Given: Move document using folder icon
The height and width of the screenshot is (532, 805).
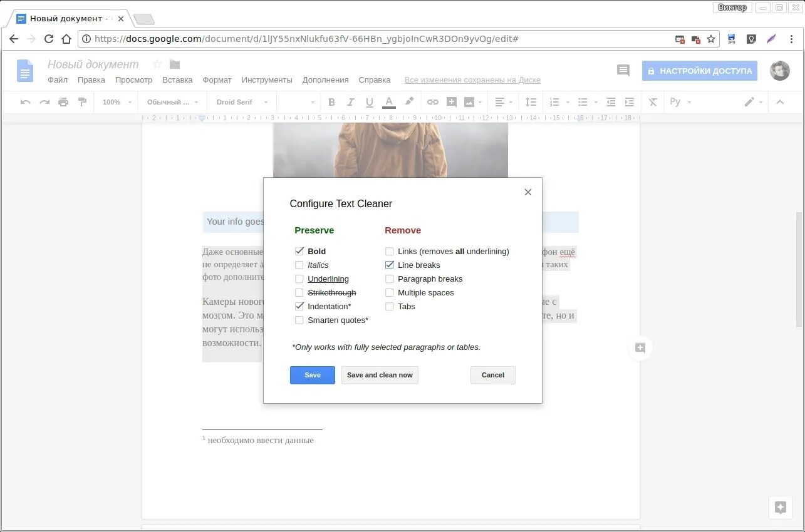Looking at the screenshot, I should pyautogui.click(x=175, y=64).
